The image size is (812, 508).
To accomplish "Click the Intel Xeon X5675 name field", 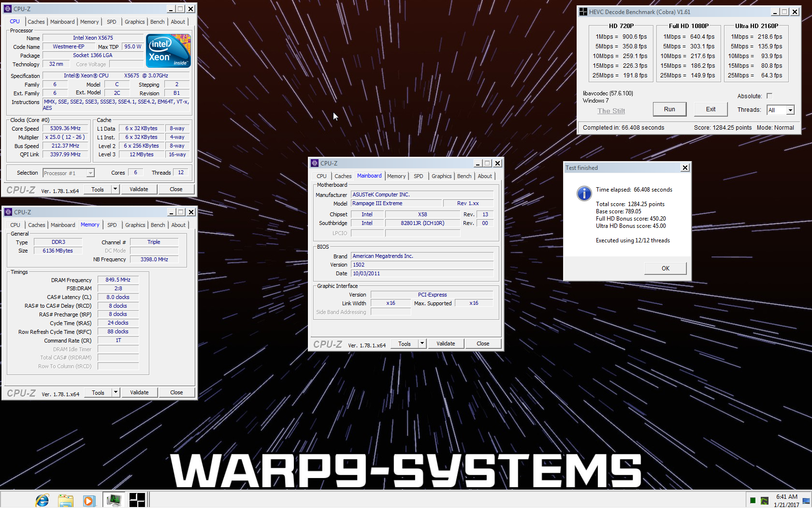I will (x=93, y=38).
